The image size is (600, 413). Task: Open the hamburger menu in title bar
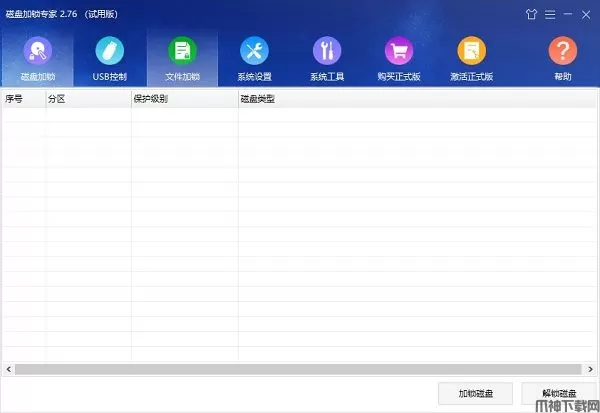tap(550, 15)
